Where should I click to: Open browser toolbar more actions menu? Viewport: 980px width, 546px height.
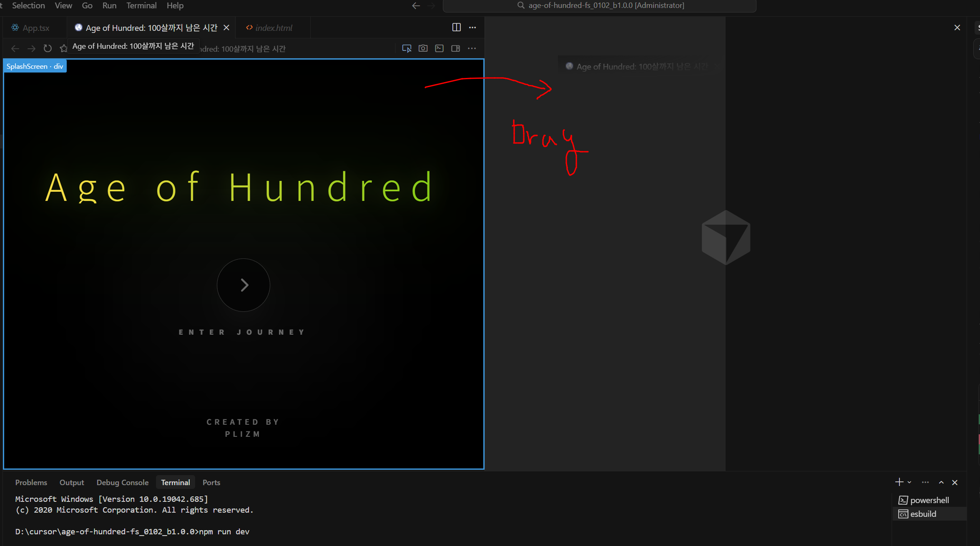pos(472,48)
